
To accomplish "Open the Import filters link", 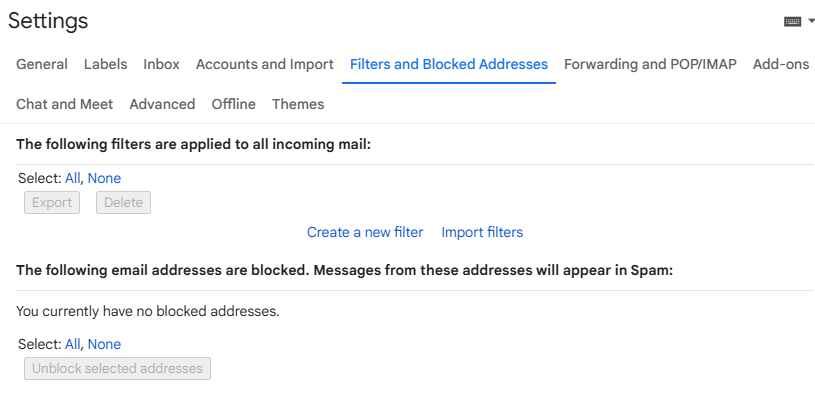I will 482,232.
